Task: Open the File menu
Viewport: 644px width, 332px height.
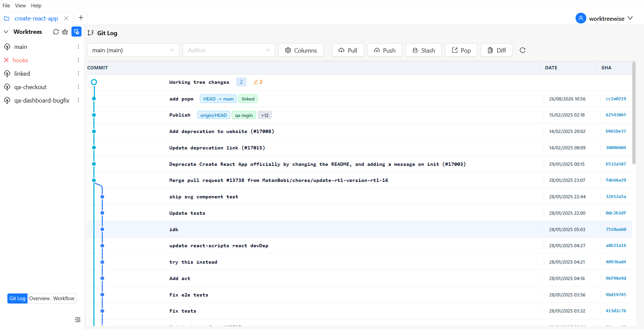Action: coord(6,6)
